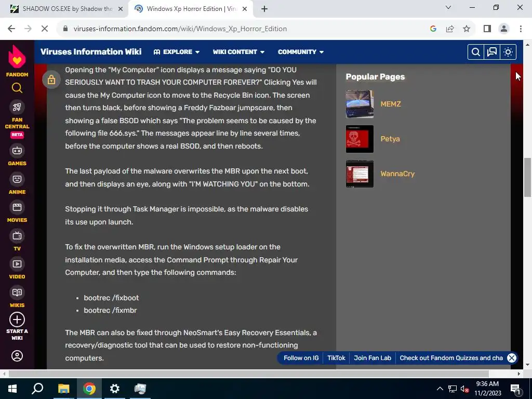This screenshot has height=399, width=532.
Task: Click 'bootrec /fixmbr' text
Action: click(110, 311)
